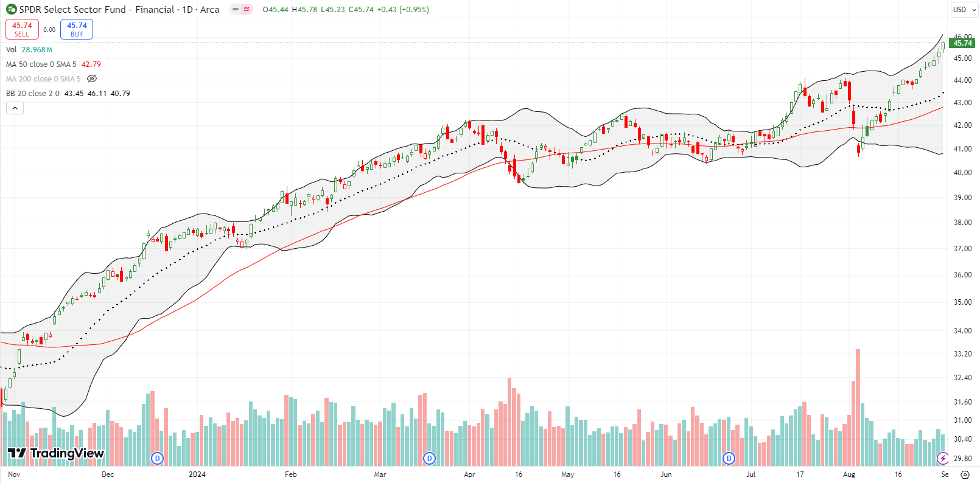Screen dimensions: 980x483
Task: Click the lightning earnings event icon
Action: [943, 458]
